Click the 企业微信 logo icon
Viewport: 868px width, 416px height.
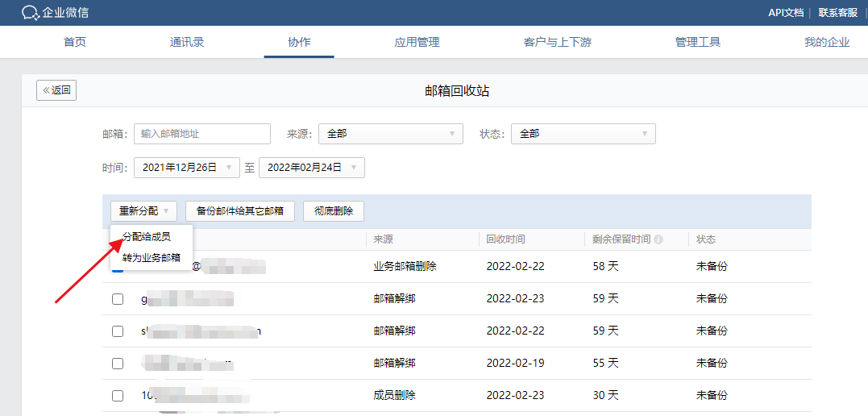31,12
